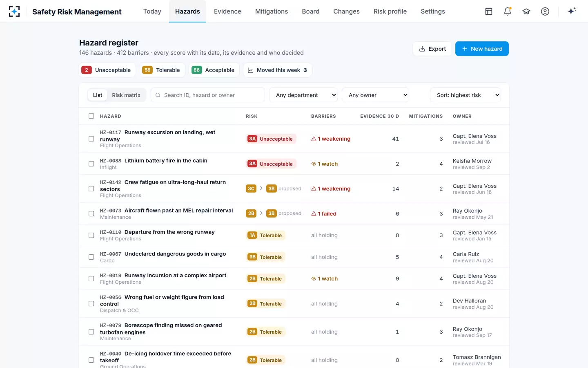Screen dimensions: 588x368
Task: Click the eye watch icon for HZ-0088
Action: click(314, 164)
